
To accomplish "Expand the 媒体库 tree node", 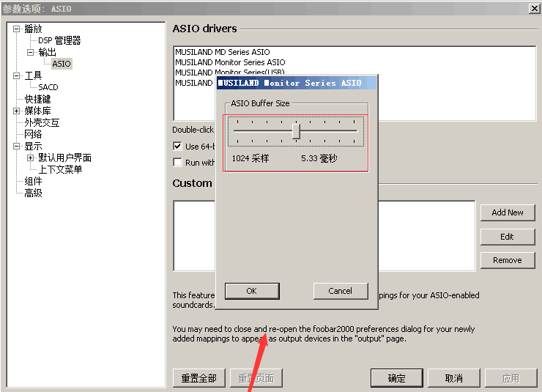I will [x=17, y=111].
